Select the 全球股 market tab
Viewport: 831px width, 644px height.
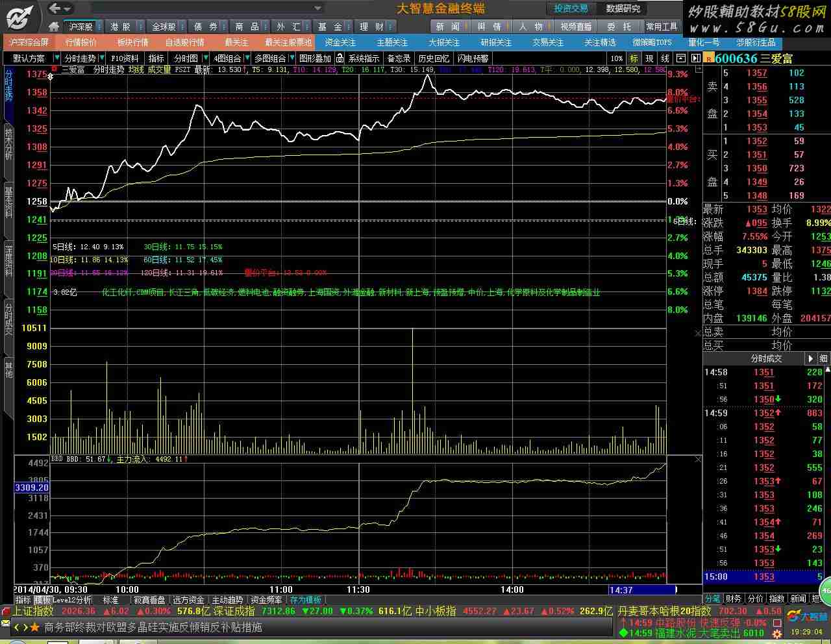click(164, 27)
